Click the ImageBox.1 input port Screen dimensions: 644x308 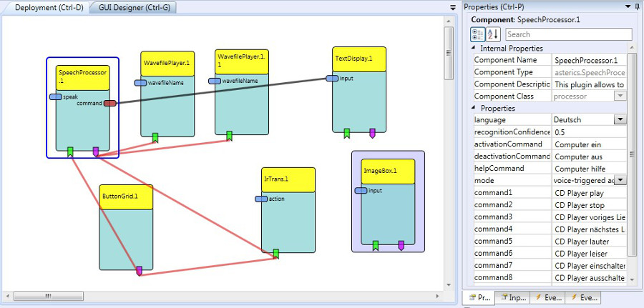tap(361, 190)
